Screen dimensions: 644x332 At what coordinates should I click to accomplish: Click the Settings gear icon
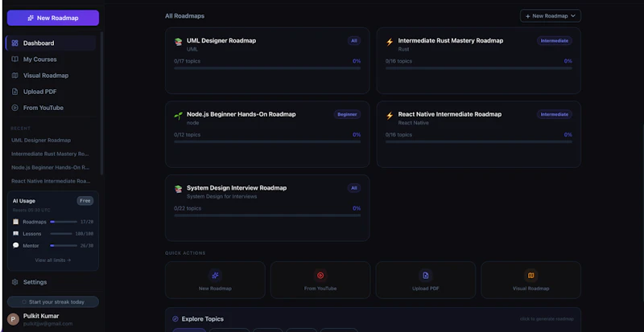(x=14, y=282)
